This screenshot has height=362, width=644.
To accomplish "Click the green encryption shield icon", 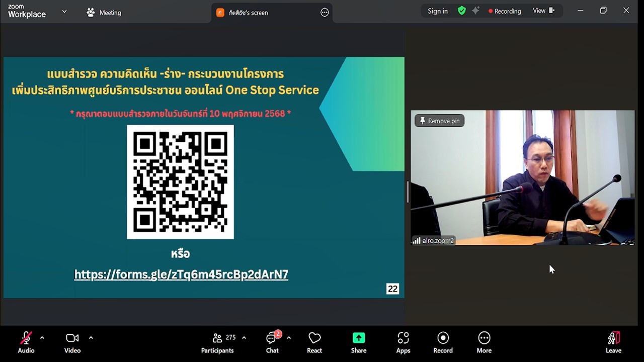I will click(461, 11).
